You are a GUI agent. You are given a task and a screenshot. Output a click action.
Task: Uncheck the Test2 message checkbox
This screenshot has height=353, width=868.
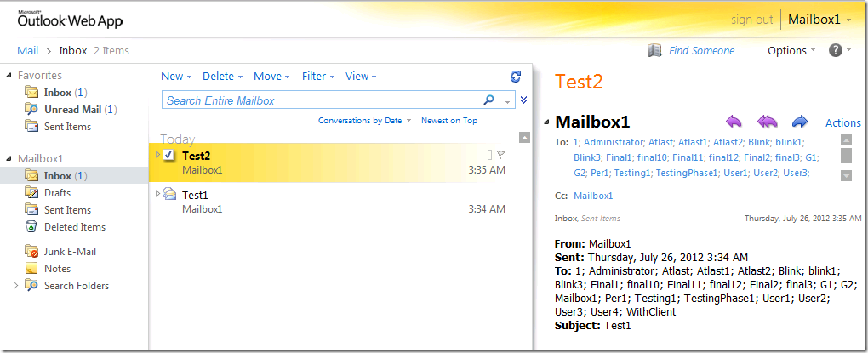[169, 156]
